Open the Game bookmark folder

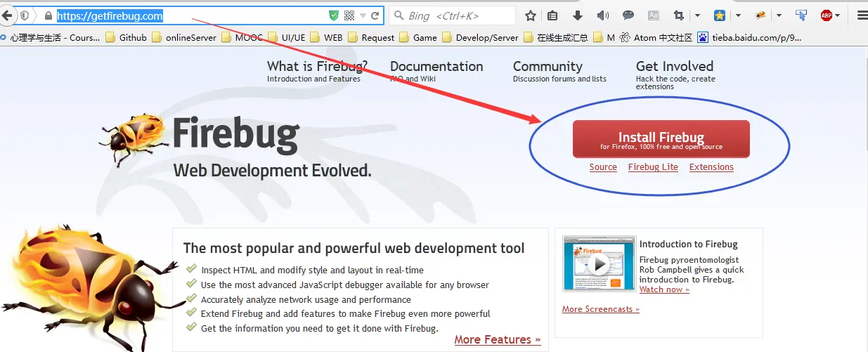(x=418, y=37)
